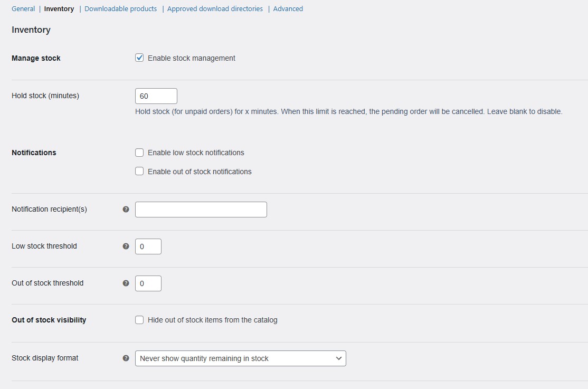This screenshot has height=389, width=588.
Task: Enable out of stock notifications checkbox
Action: (x=139, y=172)
